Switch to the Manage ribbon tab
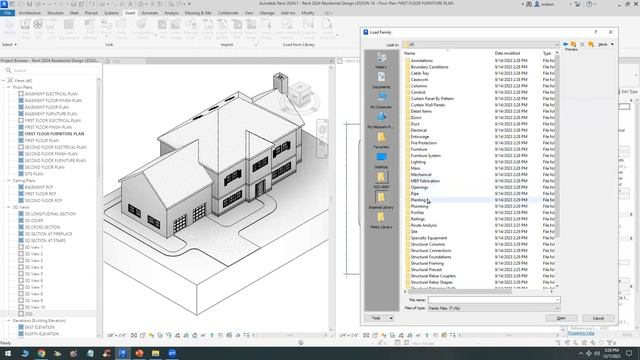The image size is (640, 360). [267, 13]
